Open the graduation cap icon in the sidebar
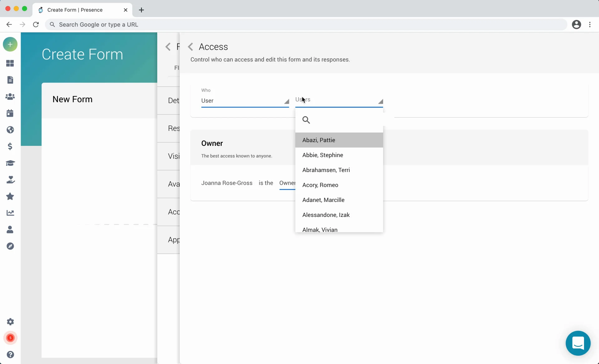599x364 pixels. [x=10, y=163]
